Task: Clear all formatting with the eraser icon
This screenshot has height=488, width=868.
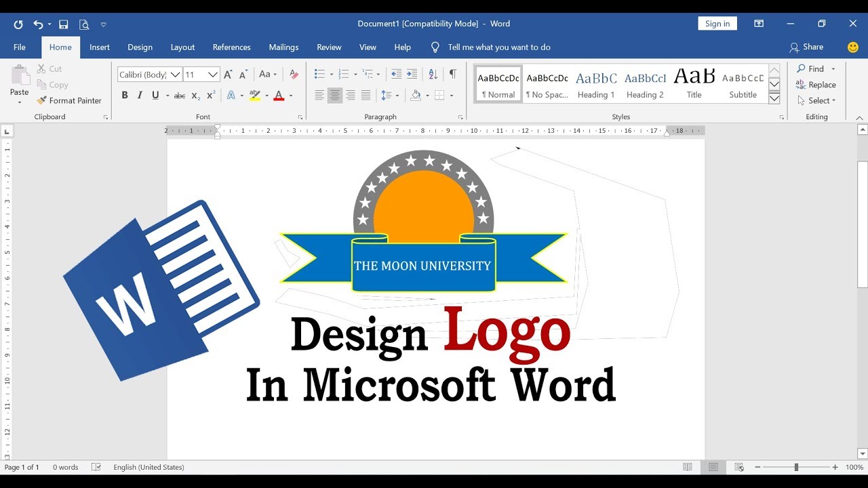Action: tap(294, 75)
